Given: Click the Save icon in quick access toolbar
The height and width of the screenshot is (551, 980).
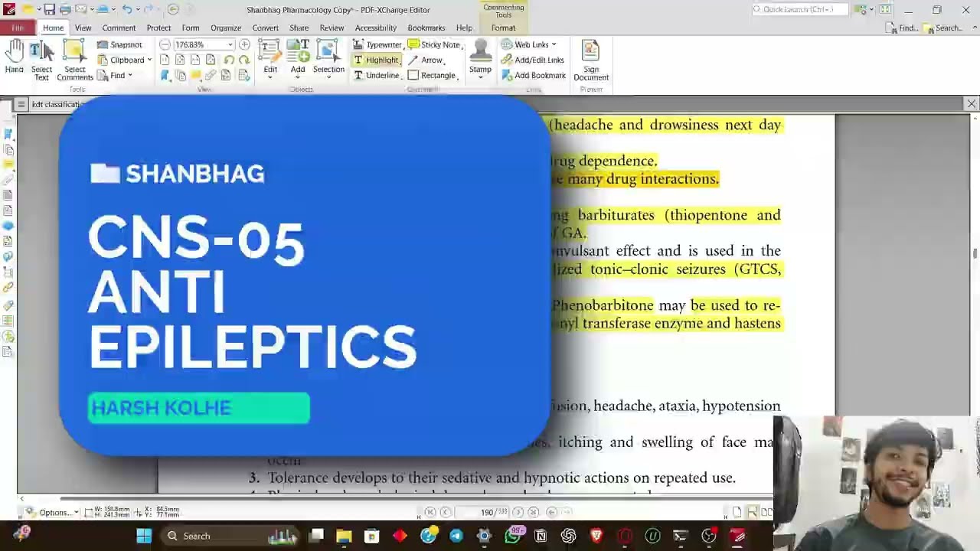Looking at the screenshot, I should 49,9.
